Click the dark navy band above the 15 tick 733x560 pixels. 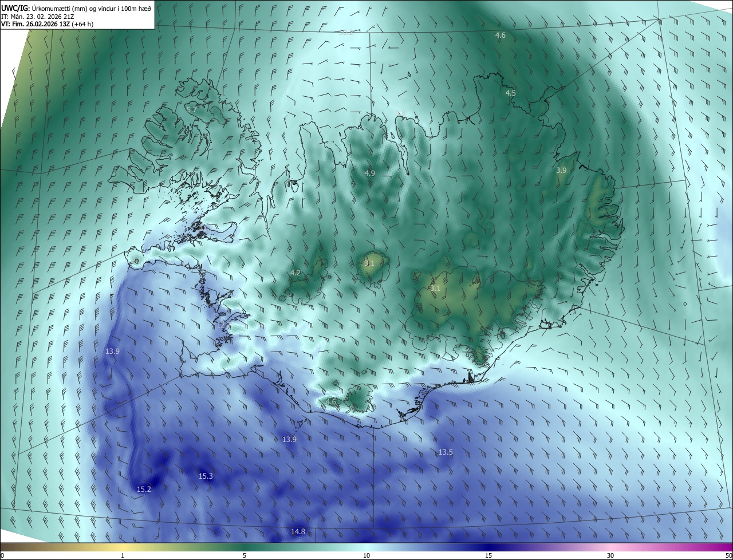point(488,547)
